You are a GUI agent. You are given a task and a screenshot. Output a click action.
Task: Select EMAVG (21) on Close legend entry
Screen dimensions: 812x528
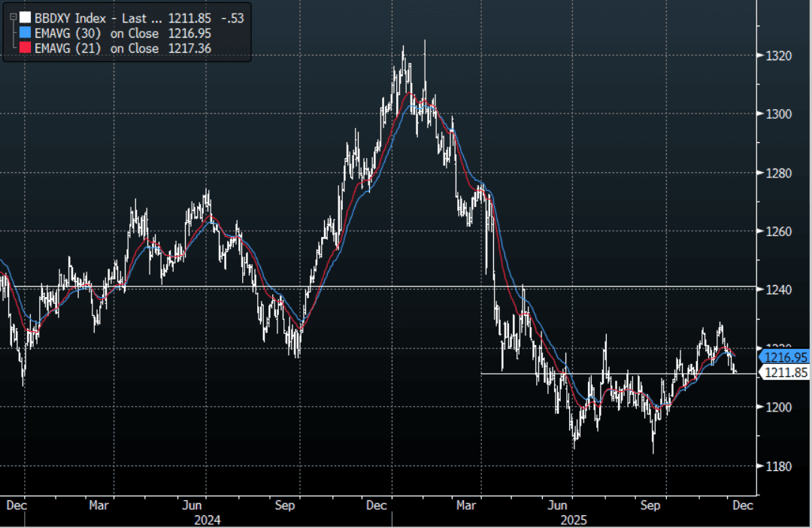coord(97,48)
